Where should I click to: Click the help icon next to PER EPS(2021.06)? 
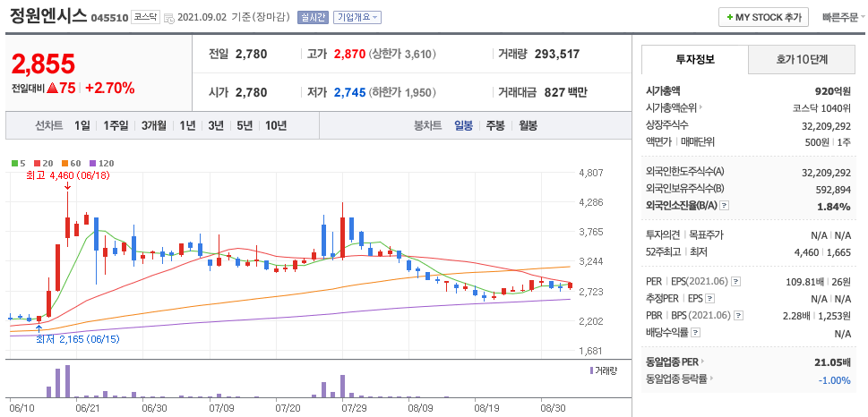point(735,282)
